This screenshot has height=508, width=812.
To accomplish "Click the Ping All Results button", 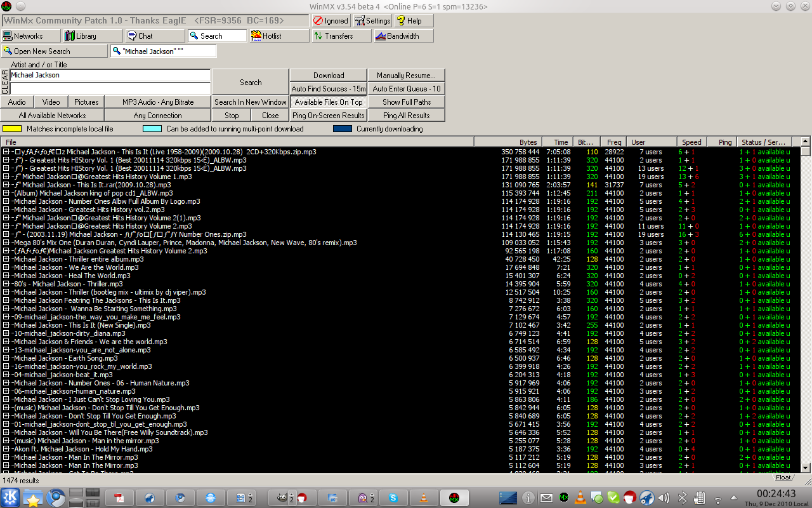I will pyautogui.click(x=406, y=116).
